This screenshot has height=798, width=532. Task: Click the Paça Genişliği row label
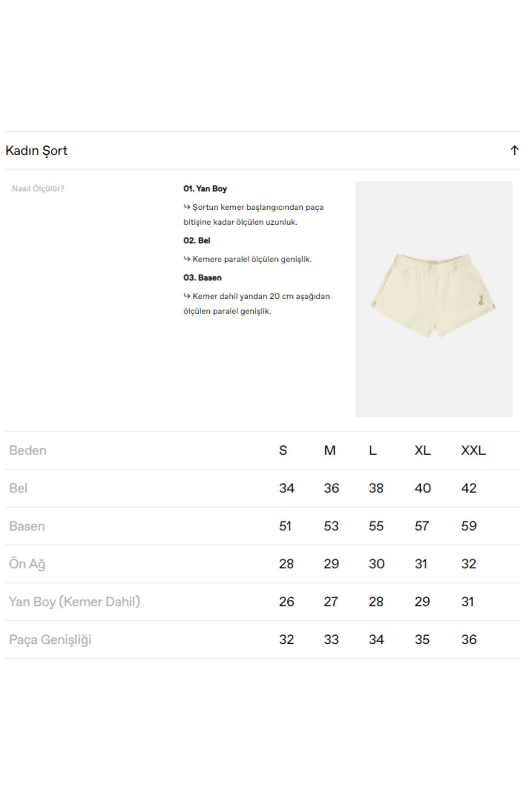coord(50,640)
